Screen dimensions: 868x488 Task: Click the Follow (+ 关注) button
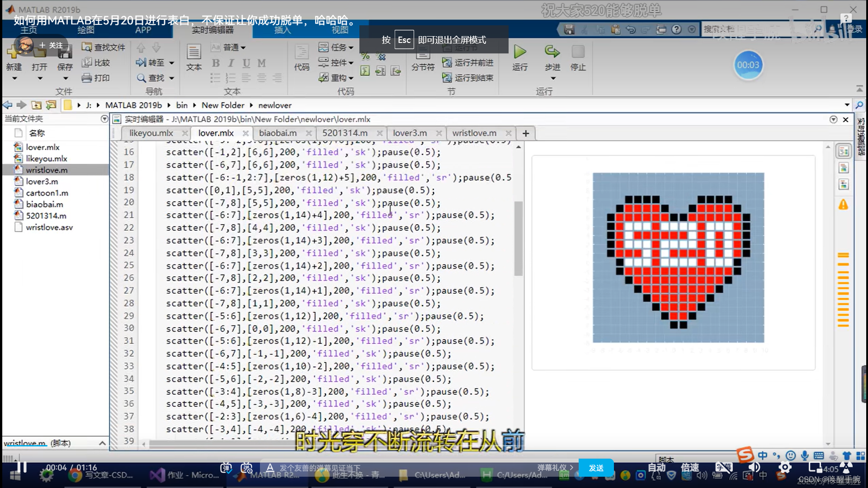click(x=51, y=45)
